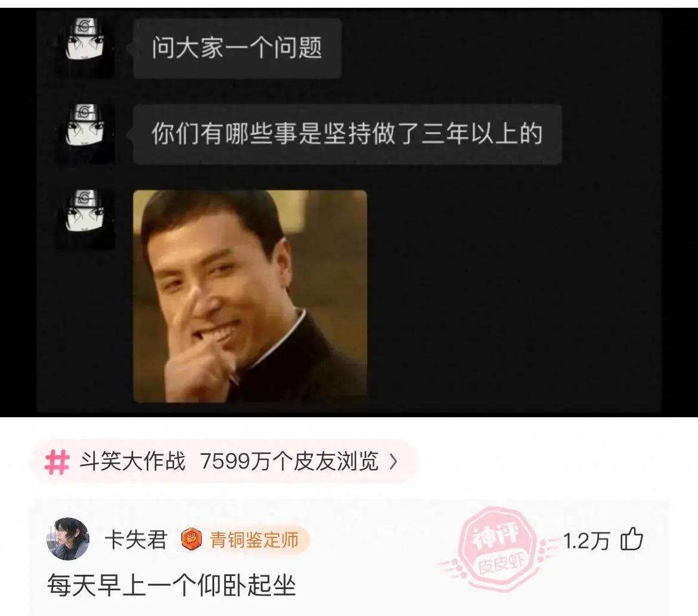This screenshot has height=616, width=698.
Task: Click the 青铜鉴定师 badge
Action: coord(245,540)
